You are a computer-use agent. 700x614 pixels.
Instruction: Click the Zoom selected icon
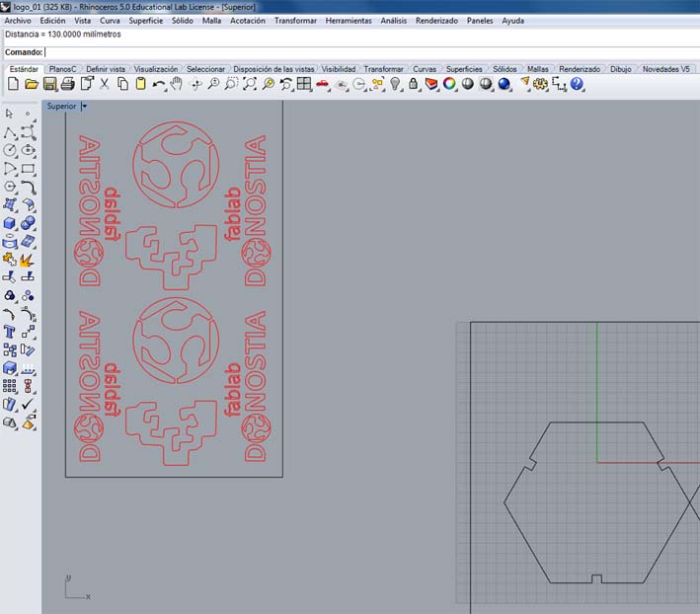[269, 84]
